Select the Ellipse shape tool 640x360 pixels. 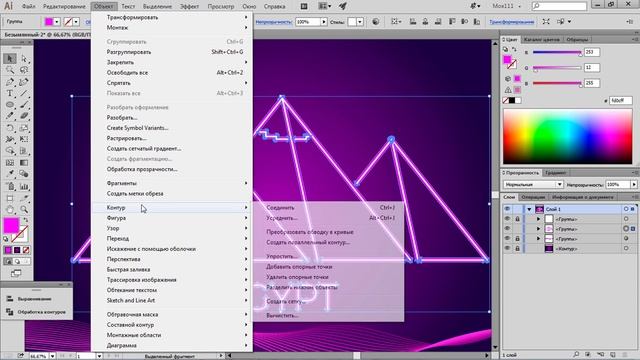pos(10,105)
